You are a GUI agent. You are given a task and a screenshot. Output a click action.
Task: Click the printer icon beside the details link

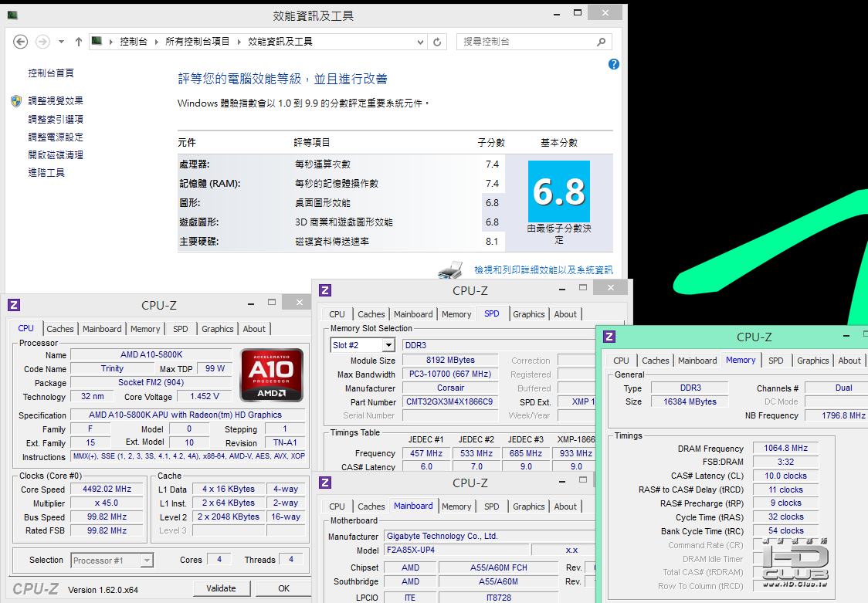pos(450,269)
